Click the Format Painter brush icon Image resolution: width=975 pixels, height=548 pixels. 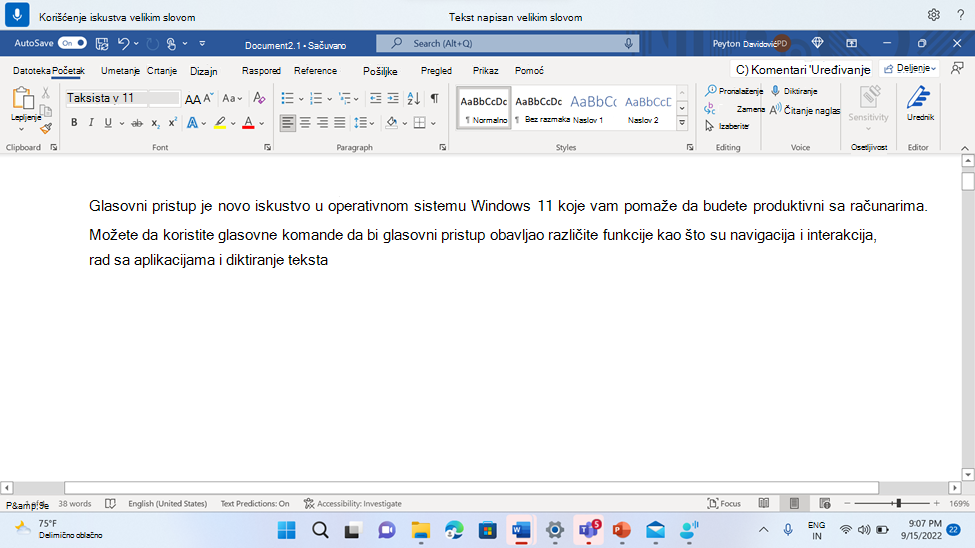coord(46,129)
